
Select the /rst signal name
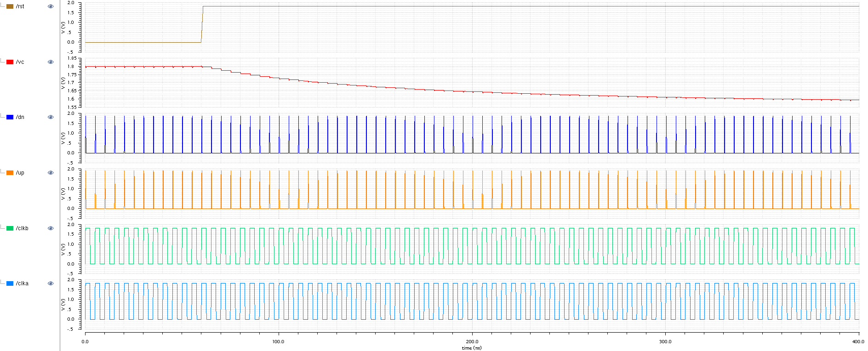[20, 6]
